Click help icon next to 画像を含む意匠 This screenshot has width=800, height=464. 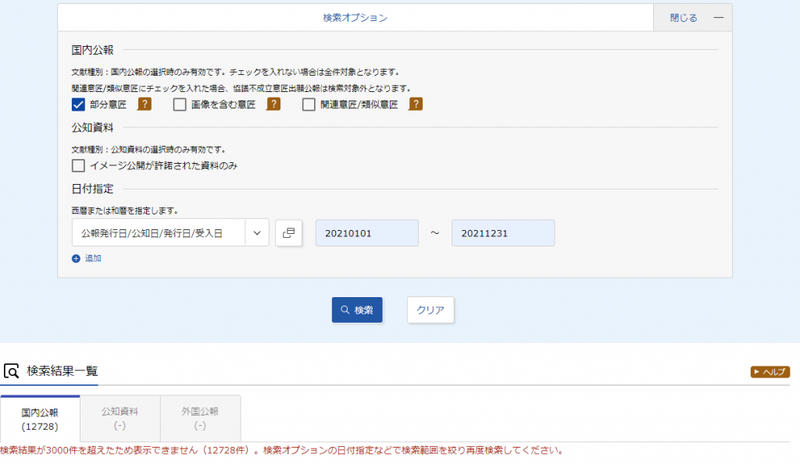point(274,105)
